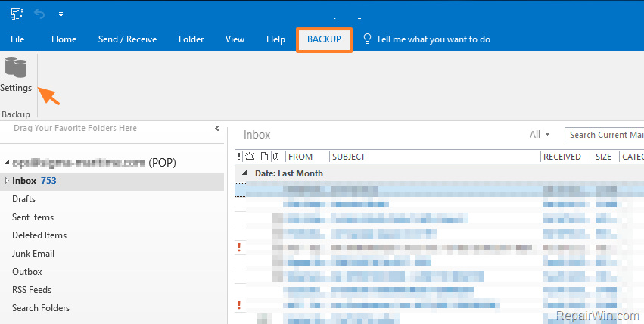Click the Search Current Mailbox field
Image resolution: width=644 pixels, height=324 pixels.
[605, 135]
